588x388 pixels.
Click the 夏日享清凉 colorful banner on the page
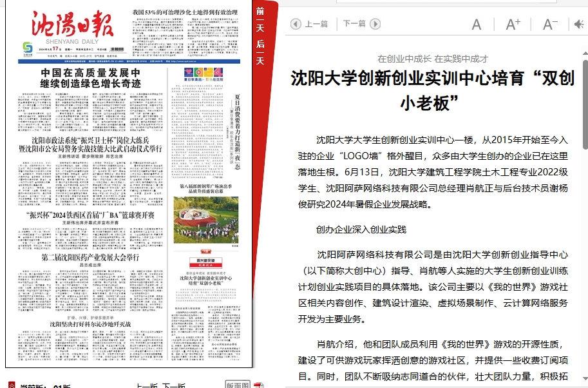(204, 75)
